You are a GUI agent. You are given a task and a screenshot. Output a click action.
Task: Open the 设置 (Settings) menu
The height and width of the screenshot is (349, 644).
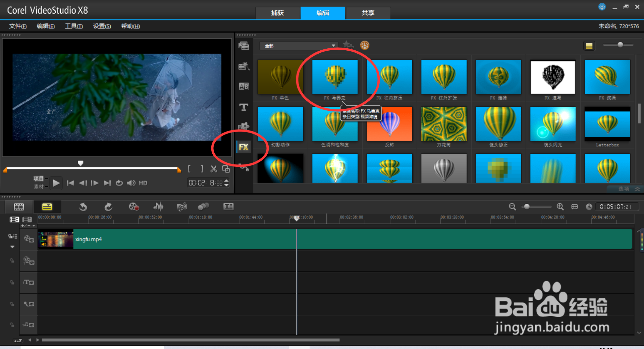[x=102, y=26]
